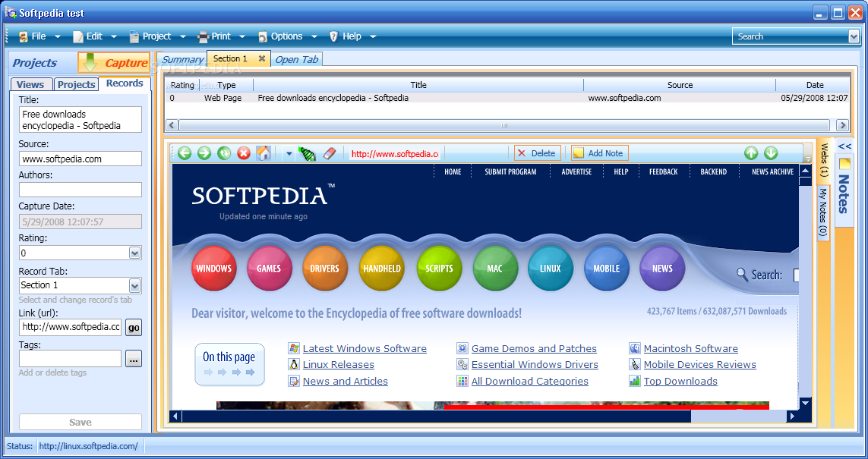Click the Linux Releases penguin icon
868x459 pixels.
click(x=294, y=364)
